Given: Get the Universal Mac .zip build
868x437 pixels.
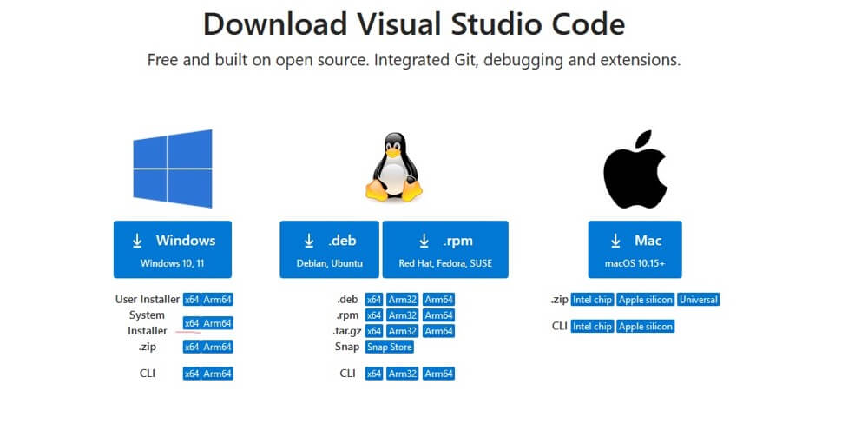Looking at the screenshot, I should [x=699, y=300].
